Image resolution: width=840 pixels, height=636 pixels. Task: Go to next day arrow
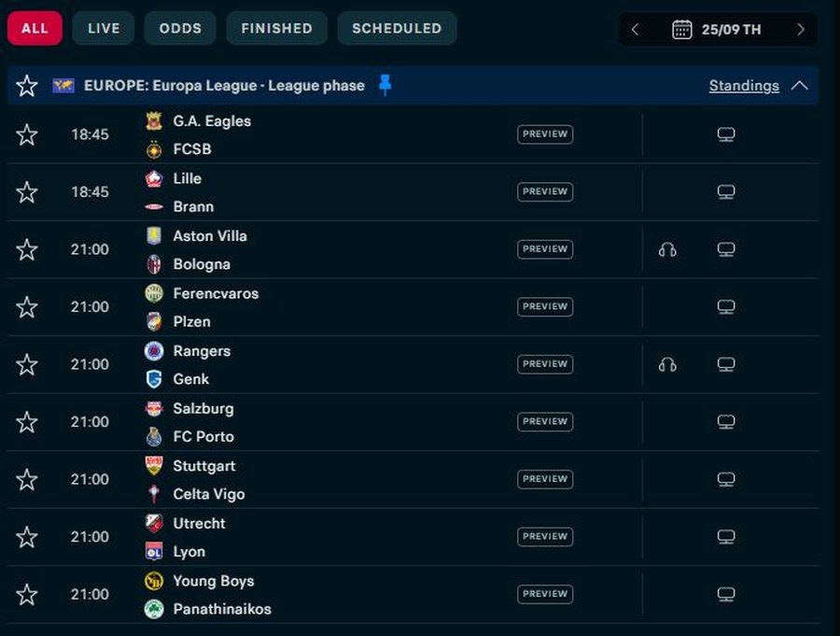(x=801, y=30)
